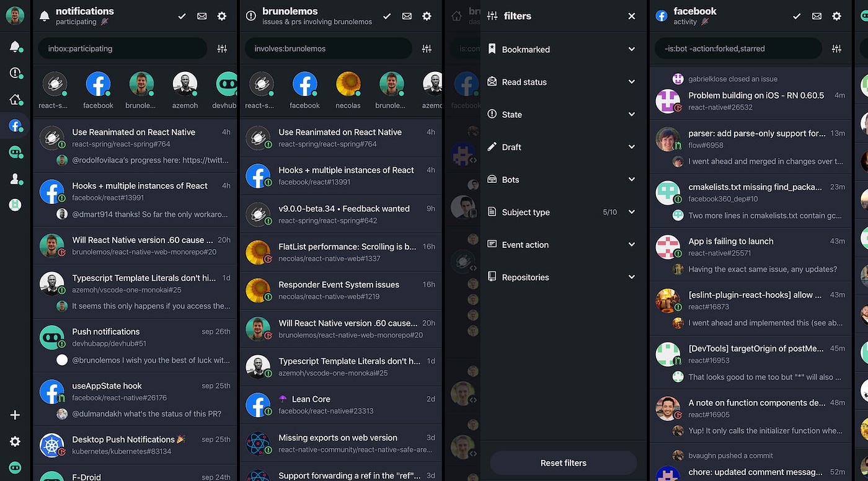
Task: Expand the Read status filter
Action: click(563, 82)
